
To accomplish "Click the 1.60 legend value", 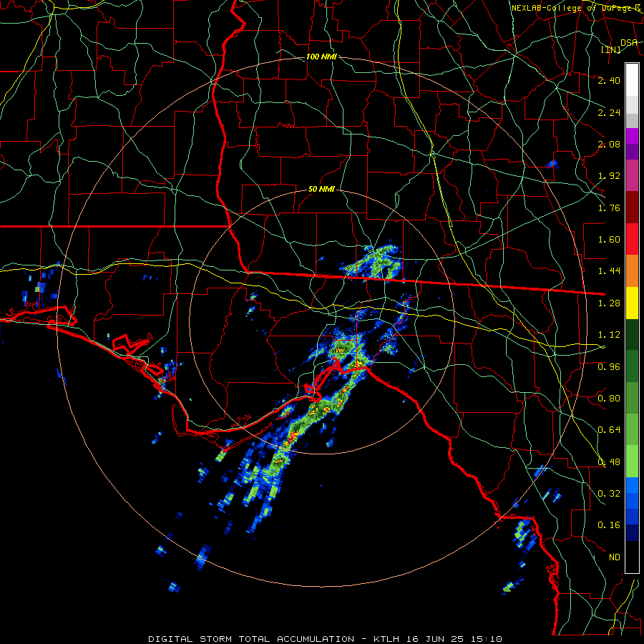I will click(609, 240).
